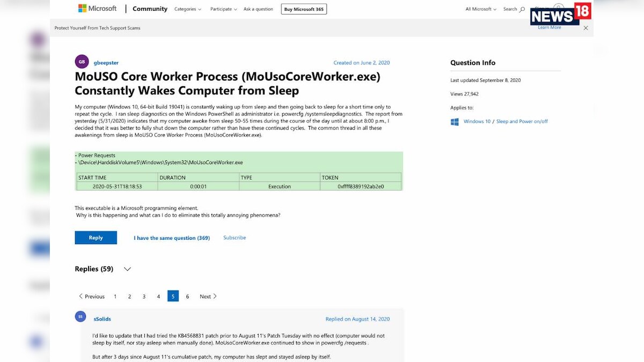Screen dimensions: 644x362
Task: Open the Community home link
Action: click(x=150, y=9)
